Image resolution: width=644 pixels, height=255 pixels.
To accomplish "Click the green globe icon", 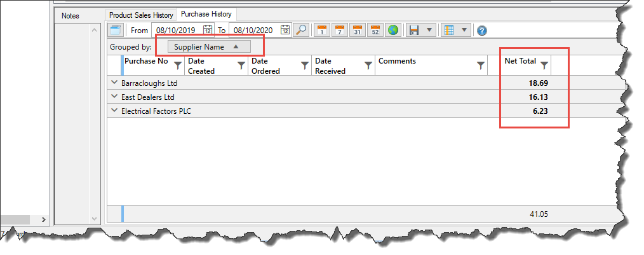I will point(393,30).
